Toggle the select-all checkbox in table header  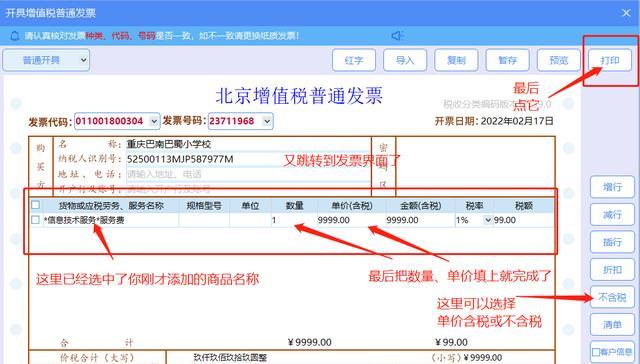coord(36,205)
